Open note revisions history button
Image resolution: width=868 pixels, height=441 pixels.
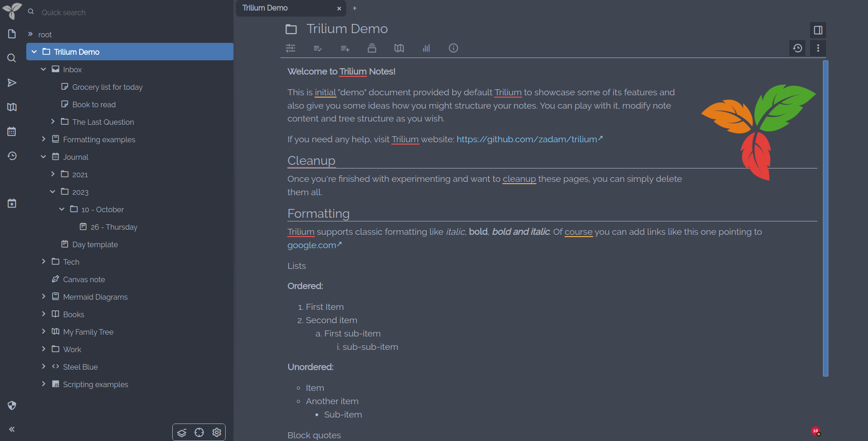coord(798,48)
